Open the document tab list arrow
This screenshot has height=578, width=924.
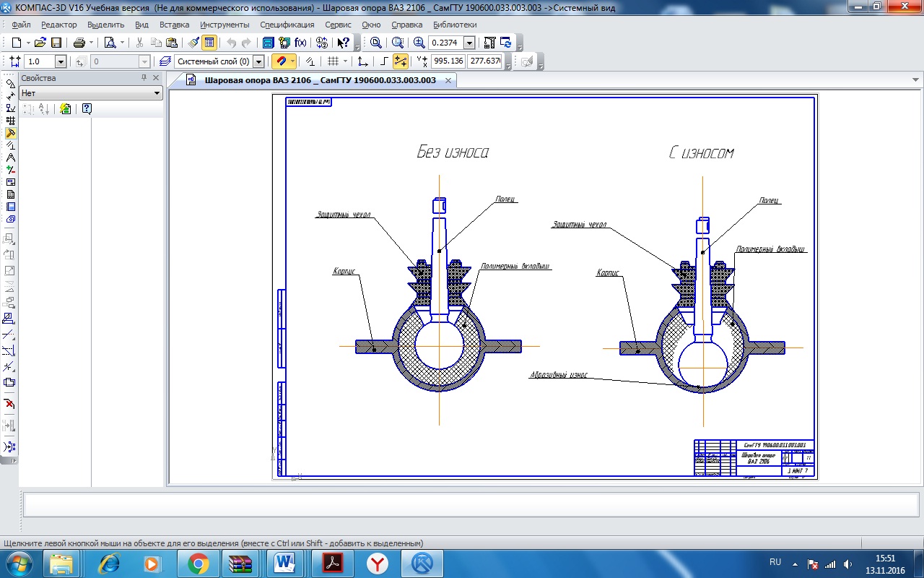click(915, 80)
